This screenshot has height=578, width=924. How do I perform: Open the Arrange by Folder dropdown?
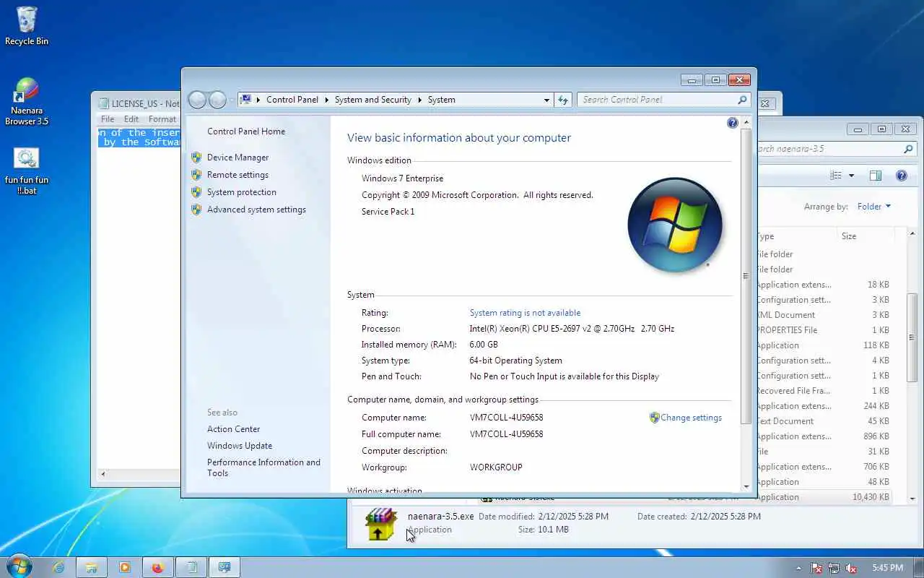point(874,207)
